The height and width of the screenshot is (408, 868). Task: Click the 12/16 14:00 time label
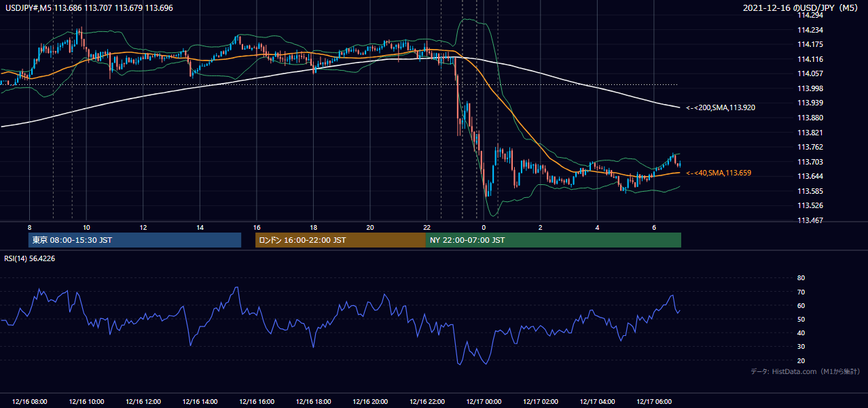pos(200,402)
